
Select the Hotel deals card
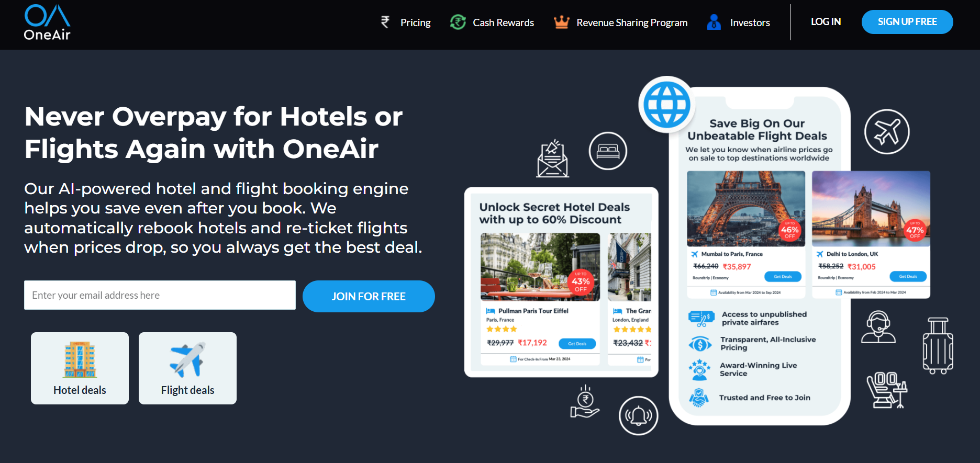coord(80,368)
